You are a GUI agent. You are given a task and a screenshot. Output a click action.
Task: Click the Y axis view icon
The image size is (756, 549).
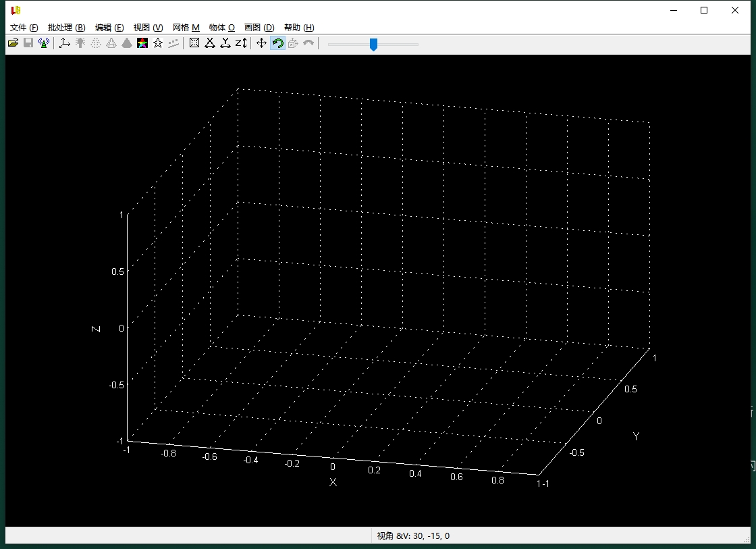point(225,43)
